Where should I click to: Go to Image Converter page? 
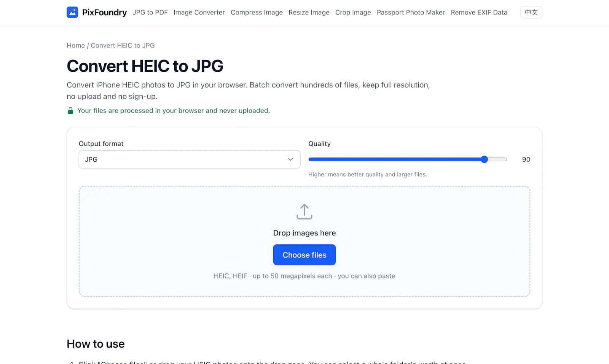tap(199, 13)
